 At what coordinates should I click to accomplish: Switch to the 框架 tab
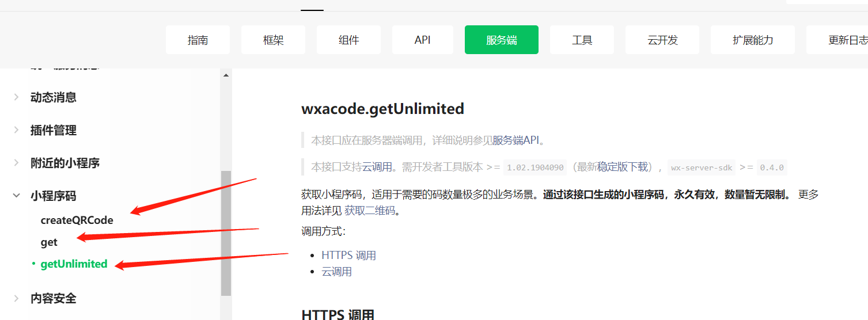coord(273,40)
